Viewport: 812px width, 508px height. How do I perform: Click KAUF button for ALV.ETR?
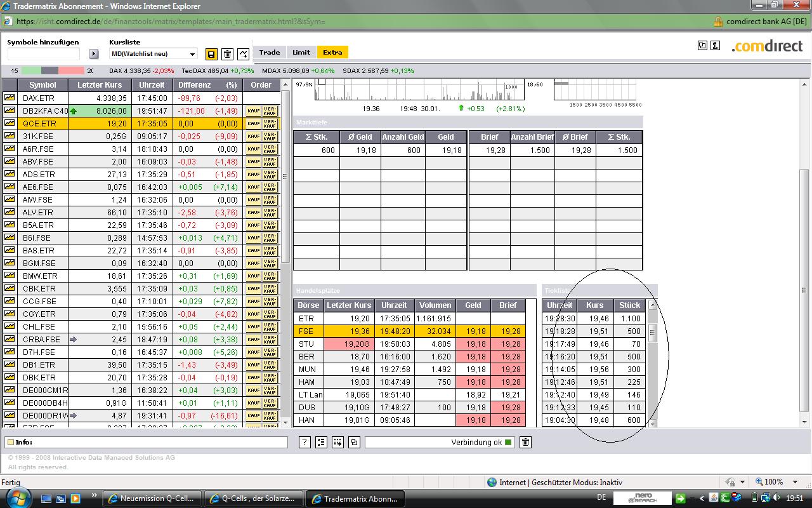pos(254,212)
